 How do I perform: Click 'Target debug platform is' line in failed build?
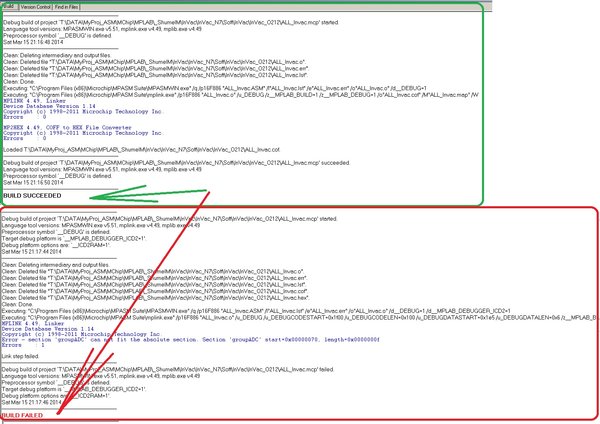click(74, 238)
